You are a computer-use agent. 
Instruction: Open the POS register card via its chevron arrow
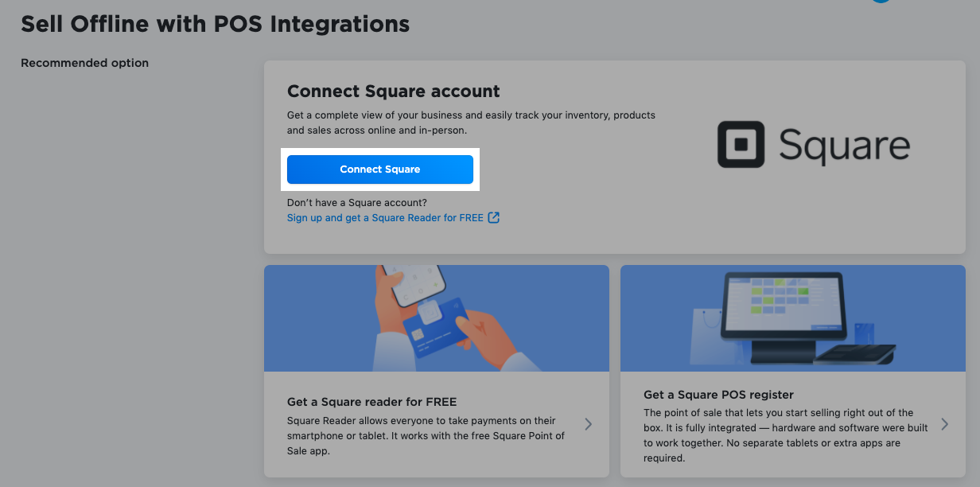[x=944, y=424]
